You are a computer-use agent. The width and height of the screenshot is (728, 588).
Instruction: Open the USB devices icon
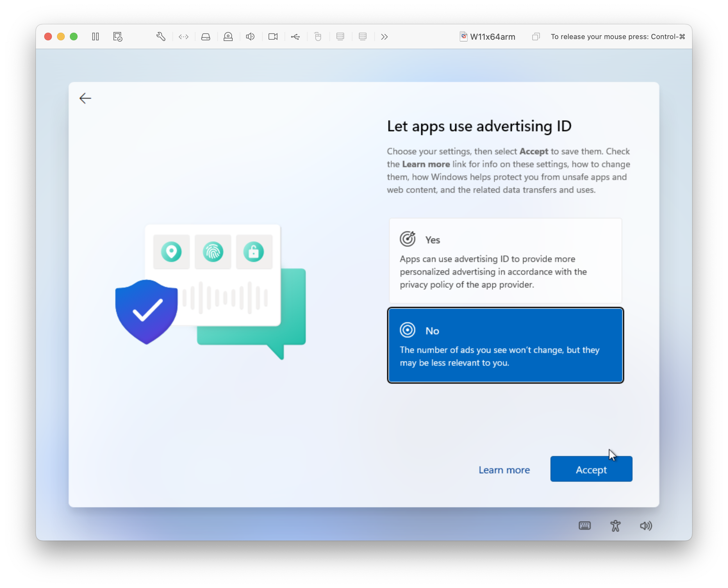point(295,37)
